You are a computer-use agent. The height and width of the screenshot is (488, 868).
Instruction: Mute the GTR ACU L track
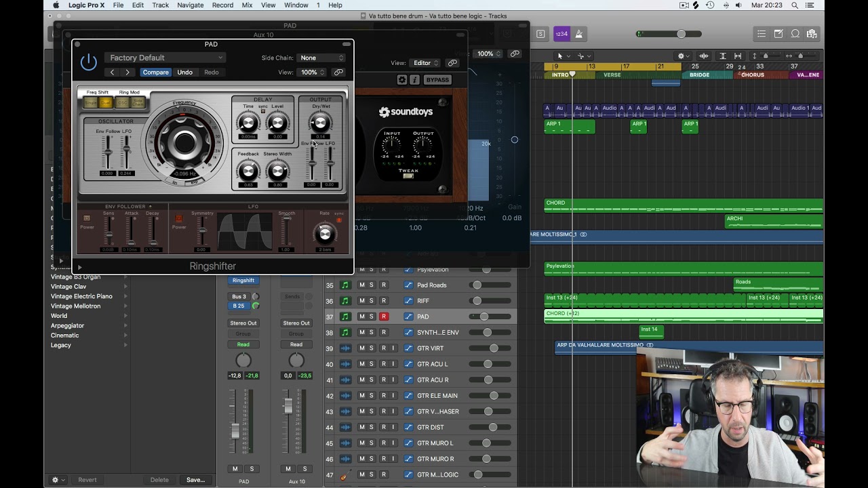pos(361,364)
